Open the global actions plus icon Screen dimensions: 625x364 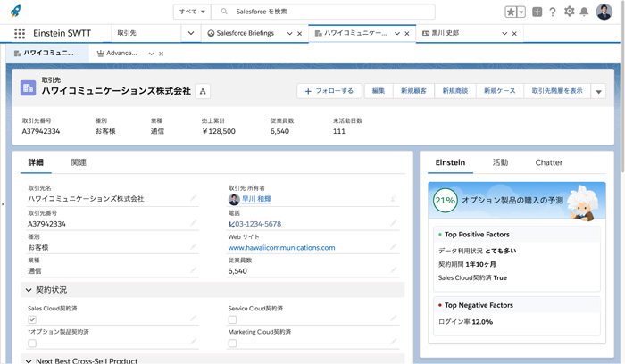tap(537, 12)
